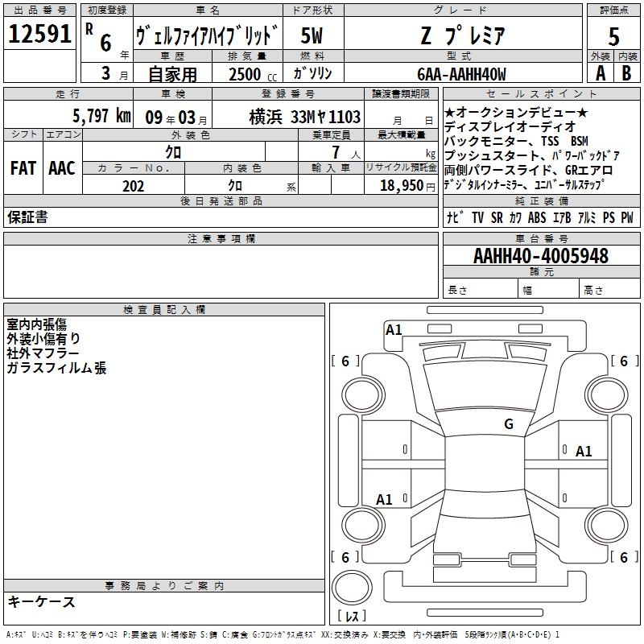Select エアB in the 純正装備 row

tap(562, 217)
